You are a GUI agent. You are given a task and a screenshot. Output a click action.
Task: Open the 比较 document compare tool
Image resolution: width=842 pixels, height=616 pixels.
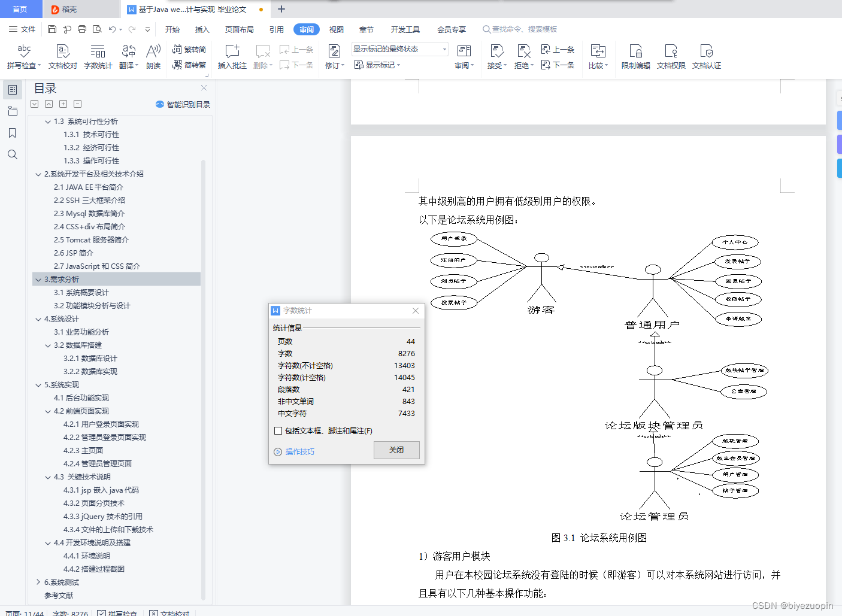[598, 57]
